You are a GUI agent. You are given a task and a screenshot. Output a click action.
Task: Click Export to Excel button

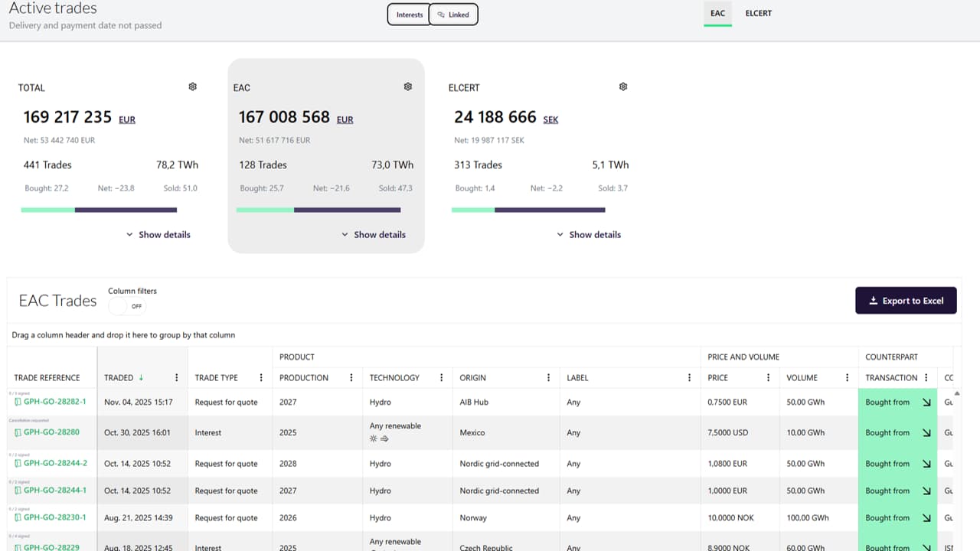pyautogui.click(x=906, y=301)
